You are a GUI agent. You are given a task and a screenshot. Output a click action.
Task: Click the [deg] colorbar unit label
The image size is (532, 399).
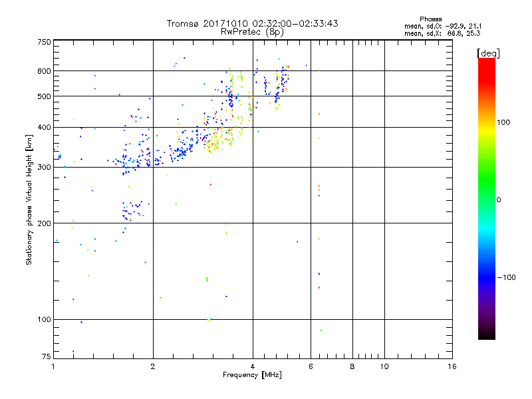pos(487,53)
